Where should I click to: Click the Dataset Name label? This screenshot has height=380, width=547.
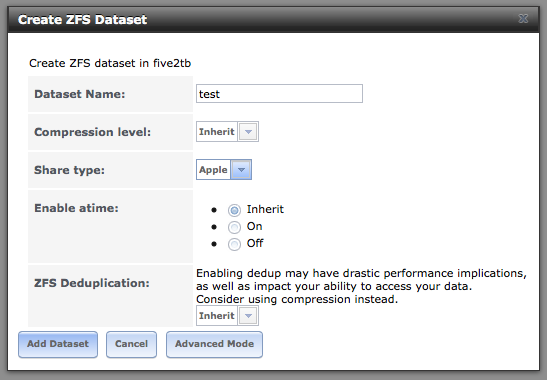80,94
